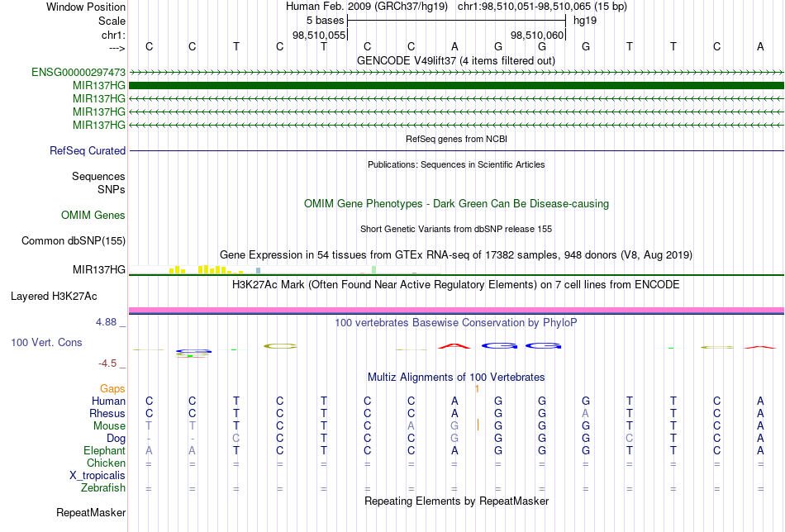Click the Sequences track label
The height and width of the screenshot is (532, 785).
pyautogui.click(x=98, y=176)
